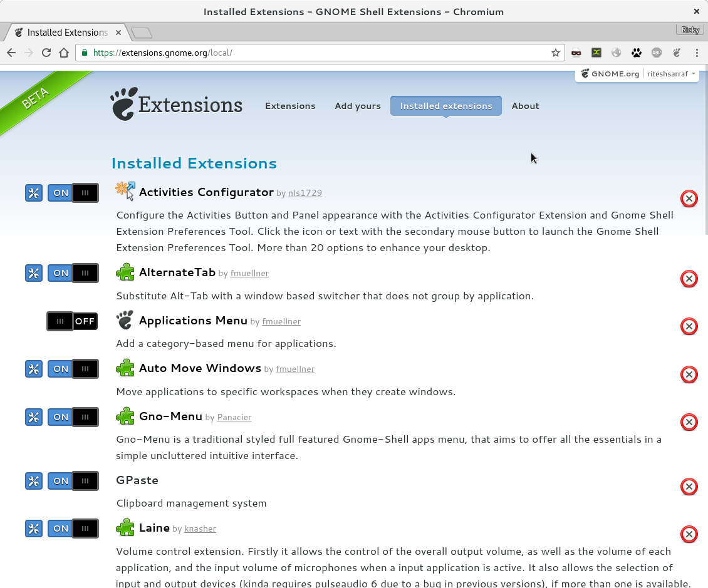
Task: Delete the Gno-Menu extension
Action: pos(689,423)
